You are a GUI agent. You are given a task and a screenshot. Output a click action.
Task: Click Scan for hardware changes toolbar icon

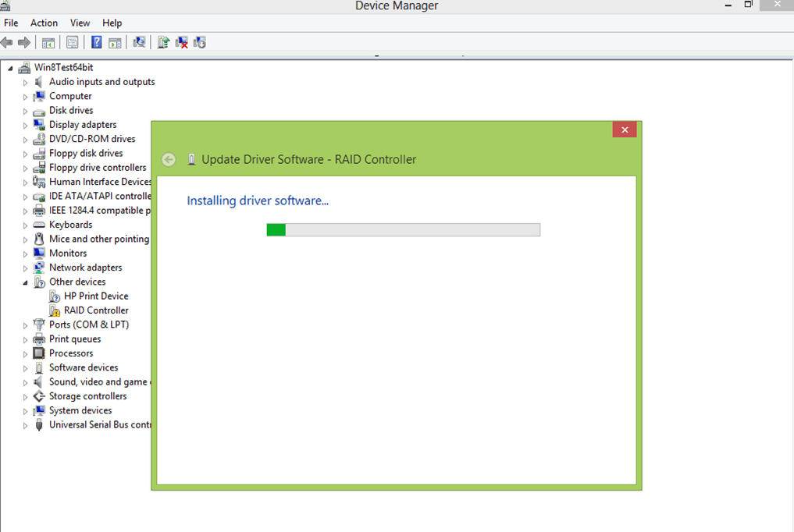(x=139, y=42)
